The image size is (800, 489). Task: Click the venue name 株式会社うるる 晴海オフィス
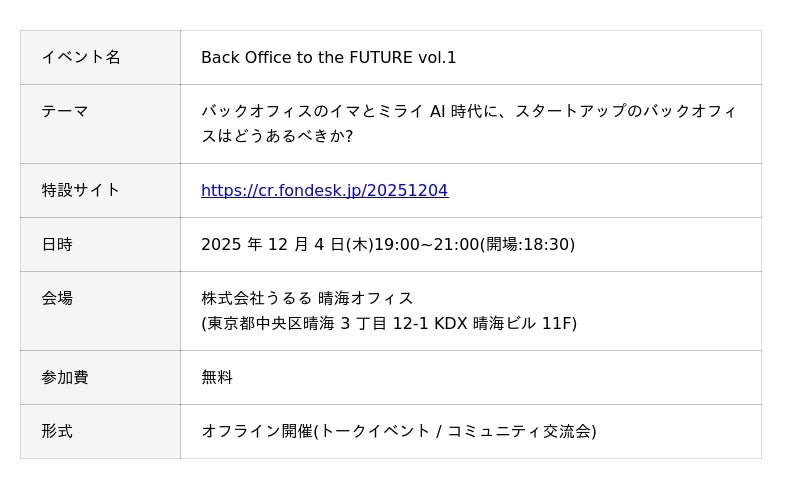coord(307,298)
